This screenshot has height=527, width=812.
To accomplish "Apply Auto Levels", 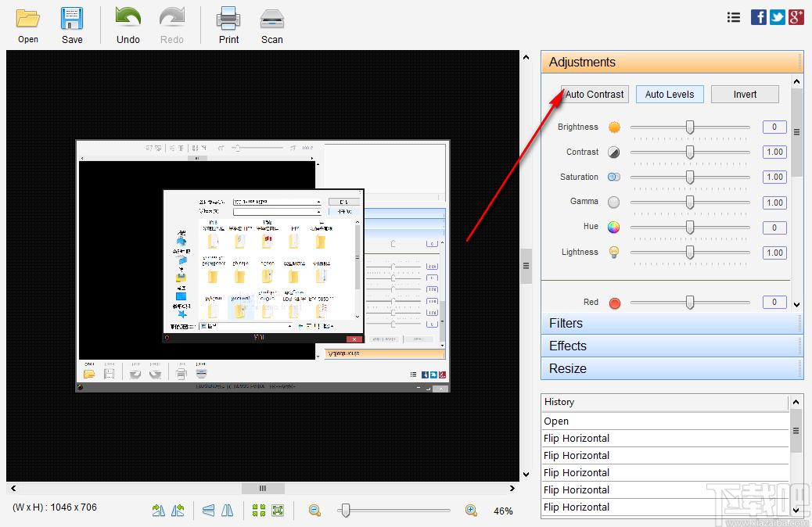I will coord(670,94).
